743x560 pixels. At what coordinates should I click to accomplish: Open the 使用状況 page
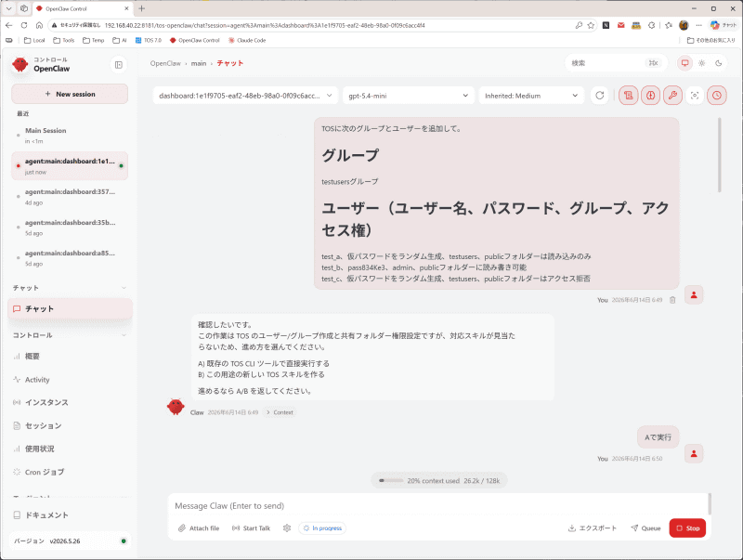70,449
